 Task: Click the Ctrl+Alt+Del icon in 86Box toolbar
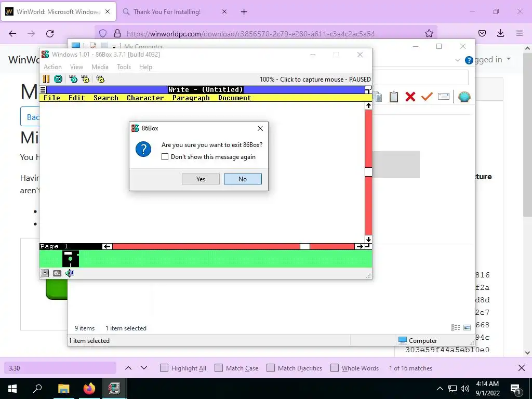click(x=73, y=79)
